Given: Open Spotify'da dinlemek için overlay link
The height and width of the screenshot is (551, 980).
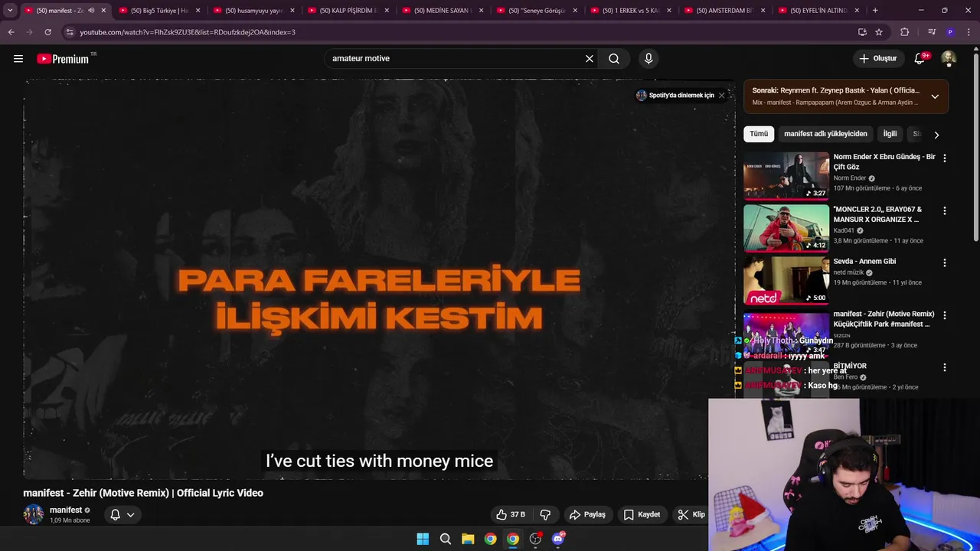Looking at the screenshot, I should click(x=675, y=96).
